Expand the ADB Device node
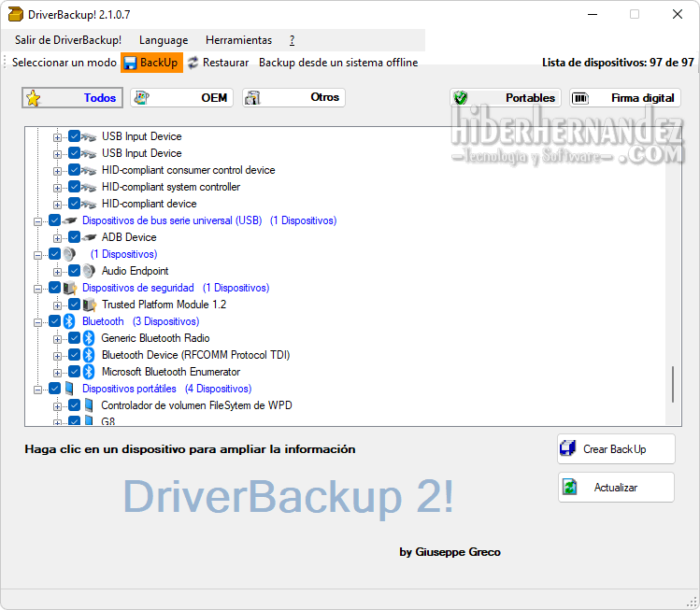700x610 pixels. point(57,238)
